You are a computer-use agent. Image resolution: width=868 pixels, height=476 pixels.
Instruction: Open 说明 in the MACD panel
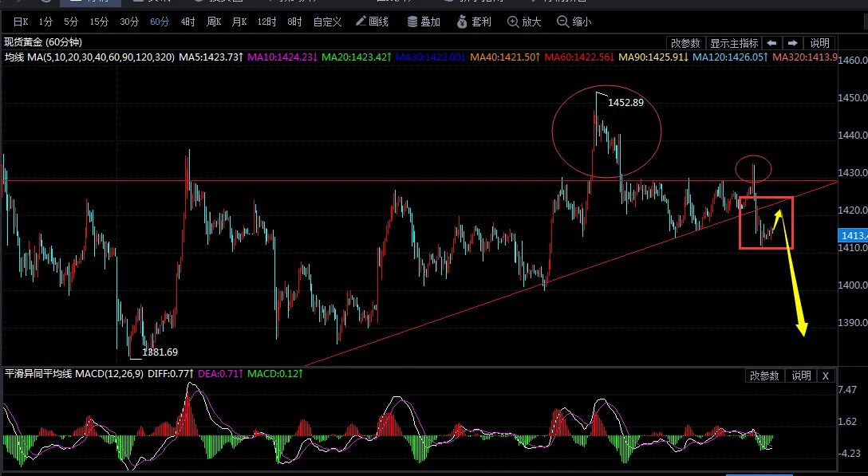[x=801, y=376]
